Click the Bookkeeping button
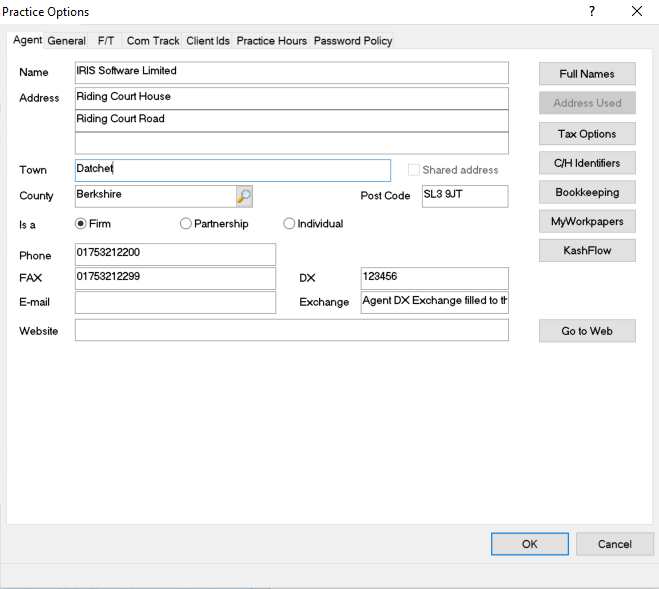Screen dimensions: 659x589 [x=587, y=192]
